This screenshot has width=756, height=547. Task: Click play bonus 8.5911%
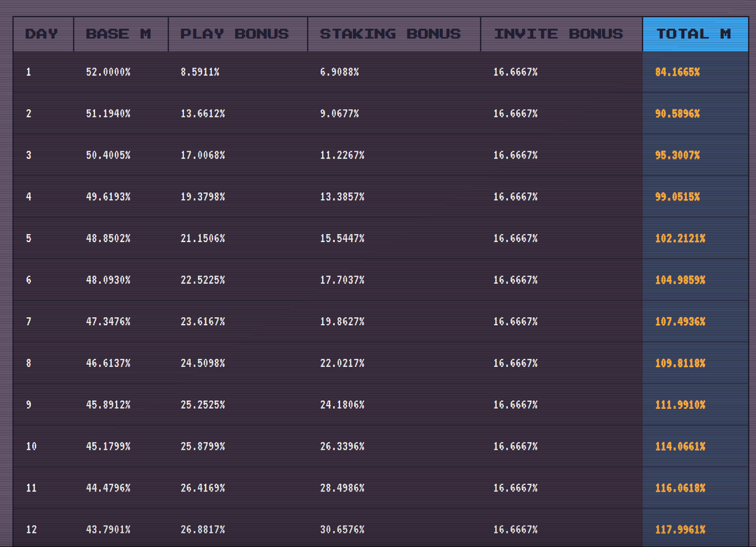pos(200,72)
